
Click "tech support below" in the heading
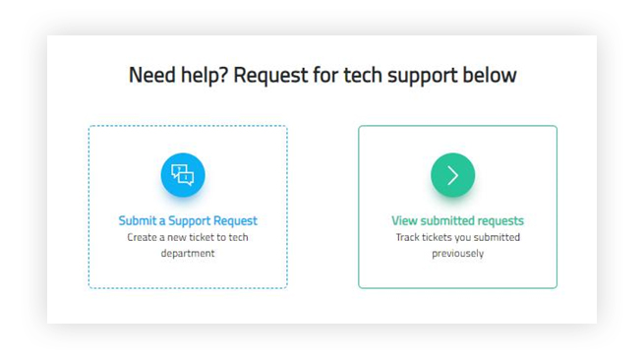430,75
